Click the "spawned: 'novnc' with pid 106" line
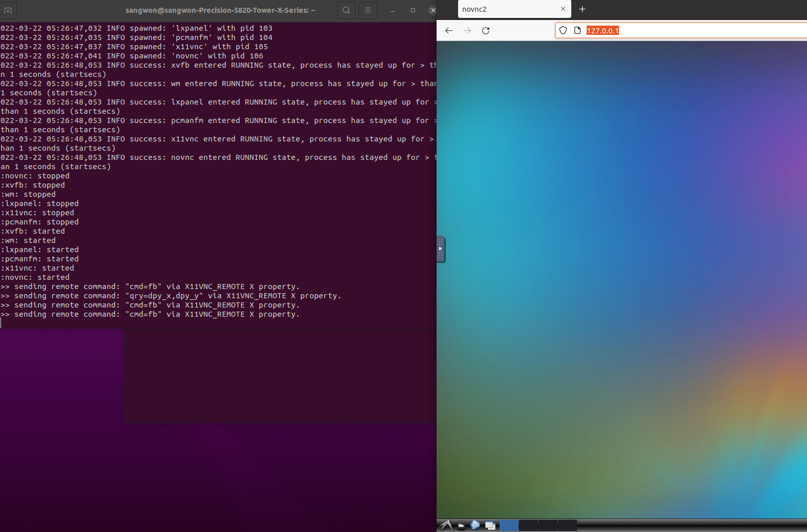 [132, 56]
